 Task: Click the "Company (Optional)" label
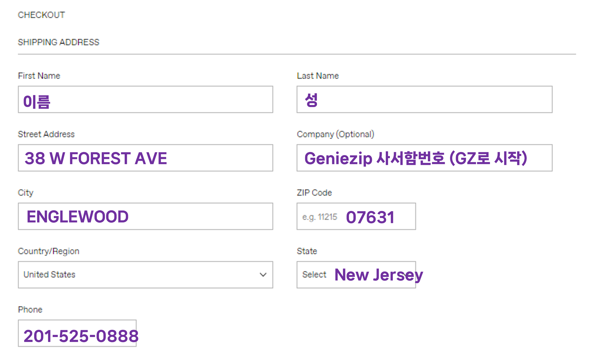335,134
